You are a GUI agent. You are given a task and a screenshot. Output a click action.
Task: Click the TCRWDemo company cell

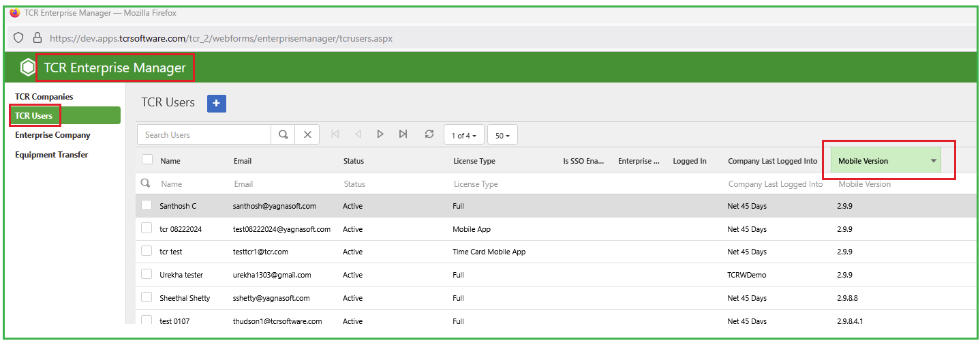(x=748, y=275)
